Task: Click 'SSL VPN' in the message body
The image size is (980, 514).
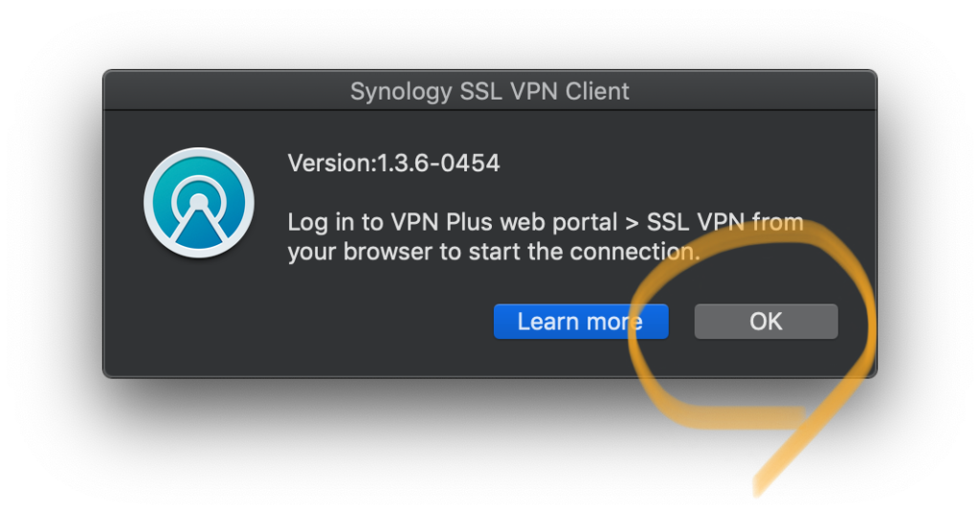Action: 695,222
